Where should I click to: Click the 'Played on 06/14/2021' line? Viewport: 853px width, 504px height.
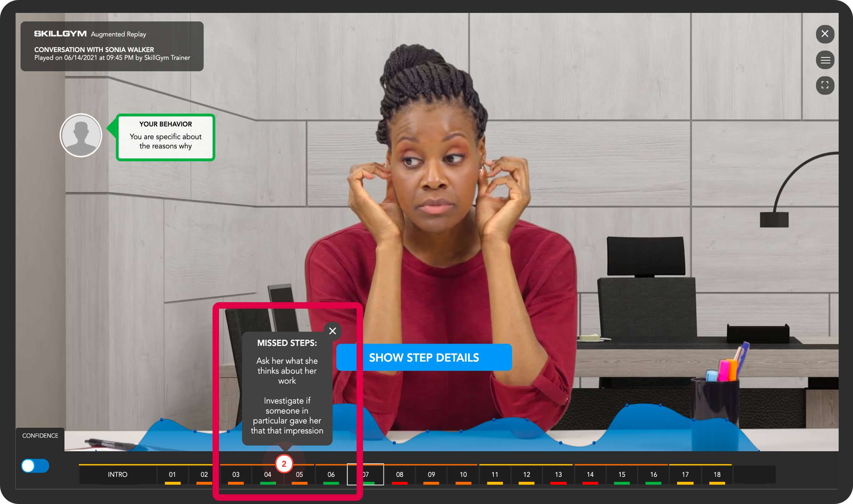pyautogui.click(x=112, y=58)
